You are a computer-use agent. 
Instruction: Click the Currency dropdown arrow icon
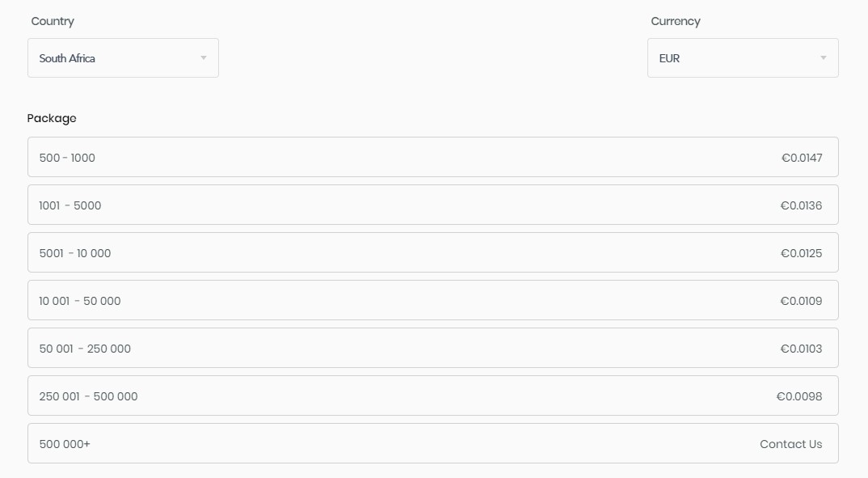coord(824,58)
